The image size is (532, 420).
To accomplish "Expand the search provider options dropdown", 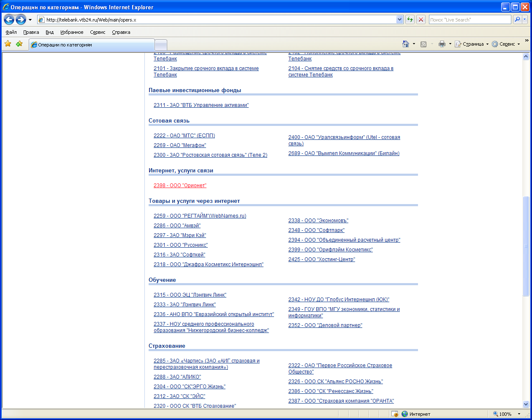I will pyautogui.click(x=525, y=19).
